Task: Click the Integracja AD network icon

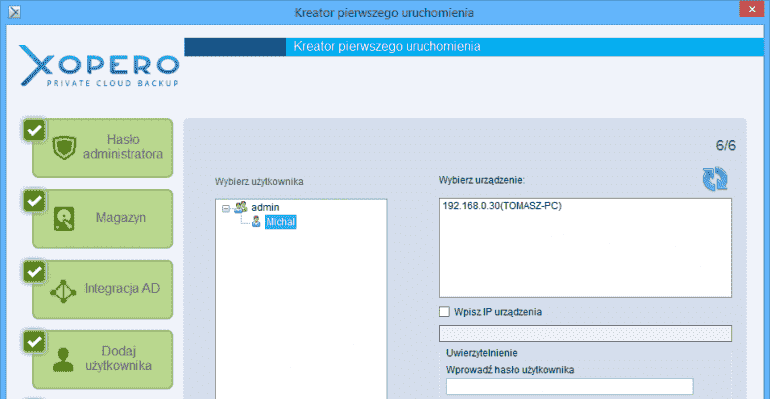Action: click(63, 291)
